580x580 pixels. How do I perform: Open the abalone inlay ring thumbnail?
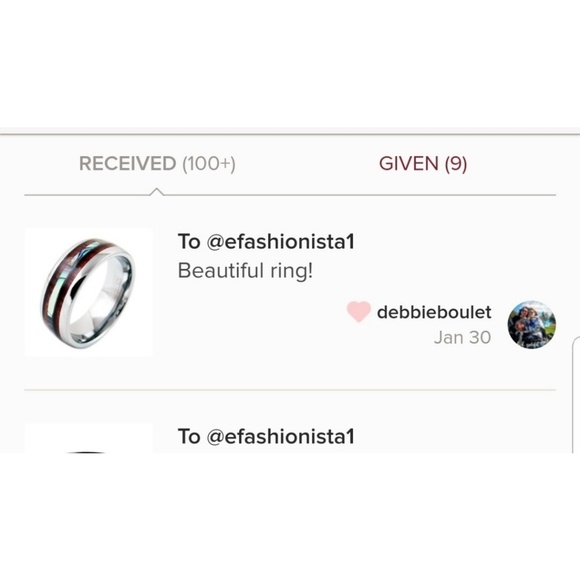(x=89, y=292)
